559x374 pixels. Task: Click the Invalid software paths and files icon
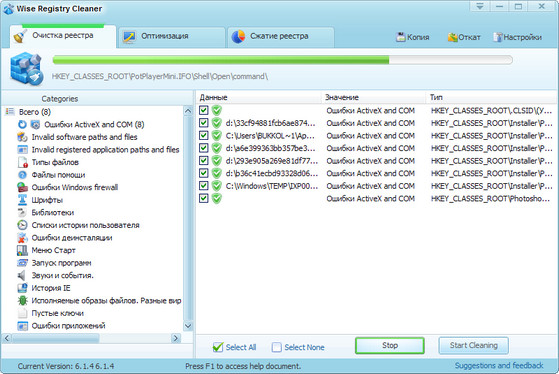click(x=22, y=137)
